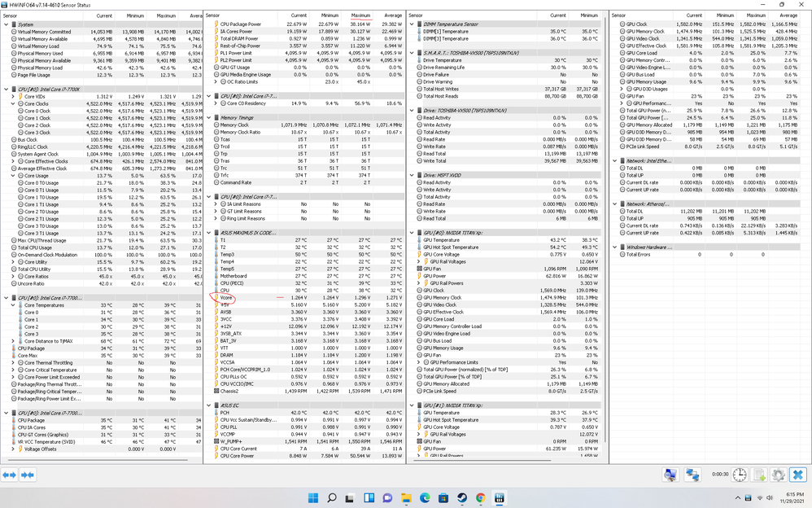The height and width of the screenshot is (508, 812).
Task: Collapse the ASUS EC sensor group
Action: coord(209,405)
